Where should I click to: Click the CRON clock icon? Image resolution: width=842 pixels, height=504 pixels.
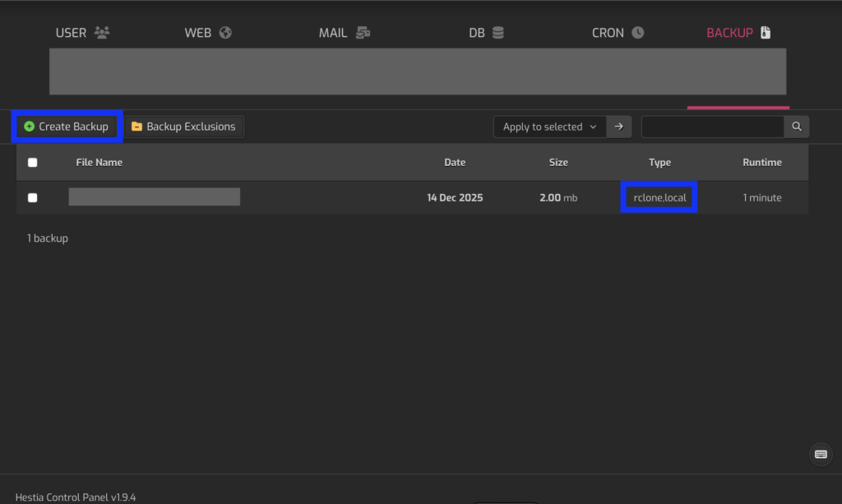pos(637,33)
